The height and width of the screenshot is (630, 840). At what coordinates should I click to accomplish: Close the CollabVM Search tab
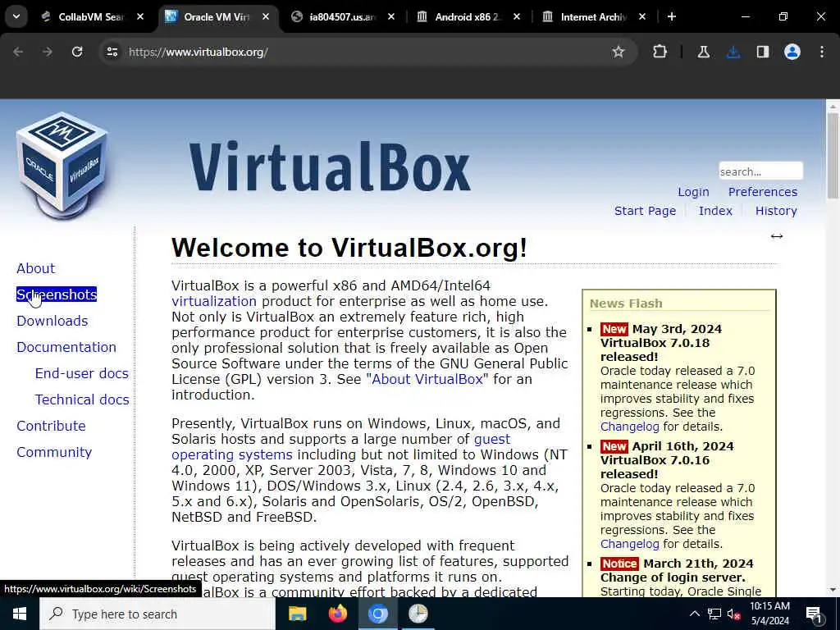(x=140, y=17)
